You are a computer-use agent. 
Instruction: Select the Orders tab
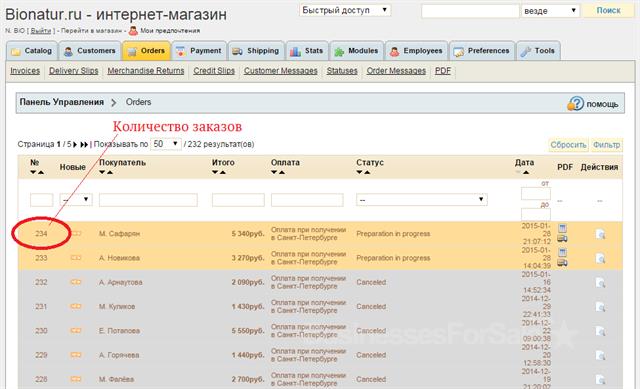point(146,51)
